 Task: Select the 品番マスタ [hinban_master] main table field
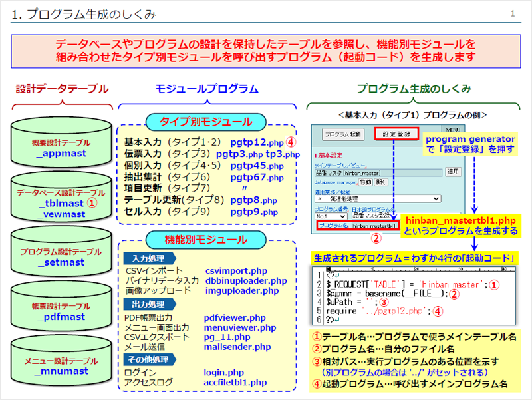coord(378,173)
